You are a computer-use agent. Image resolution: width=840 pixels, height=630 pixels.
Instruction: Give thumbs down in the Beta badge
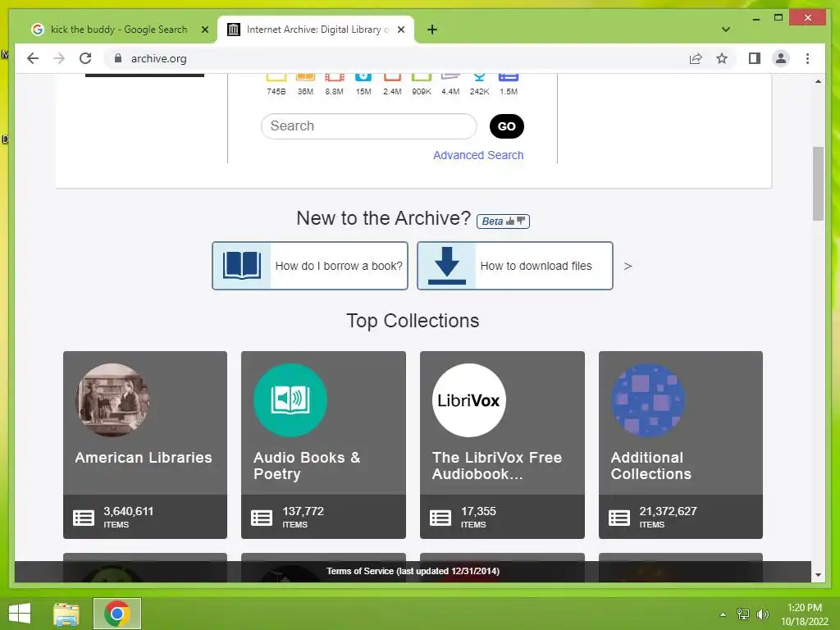pyautogui.click(x=521, y=221)
